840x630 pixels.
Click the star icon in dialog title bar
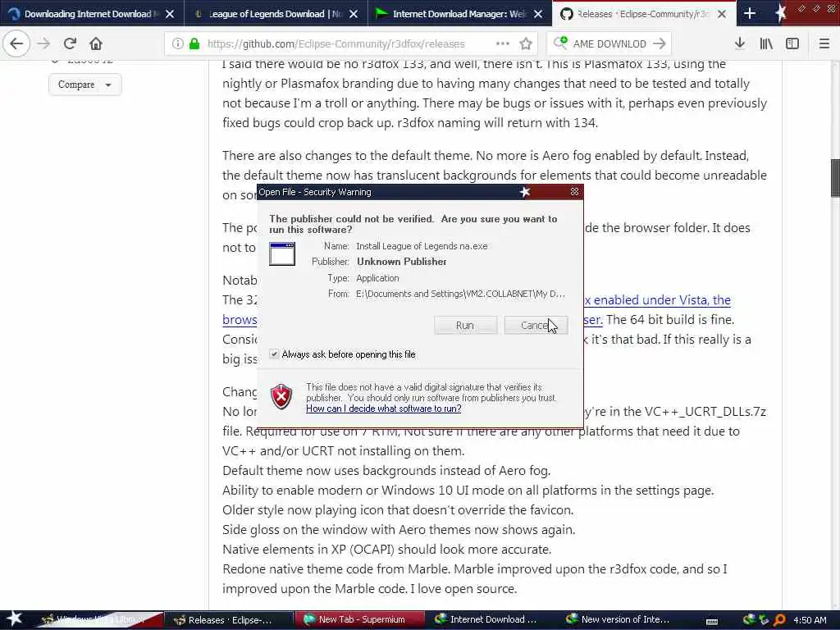[525, 191]
